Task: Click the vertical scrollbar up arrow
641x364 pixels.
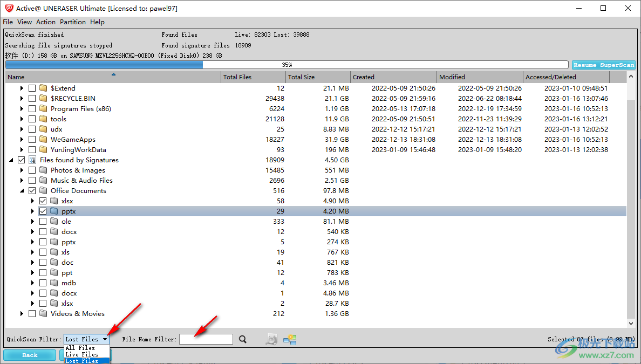Action: click(631, 77)
